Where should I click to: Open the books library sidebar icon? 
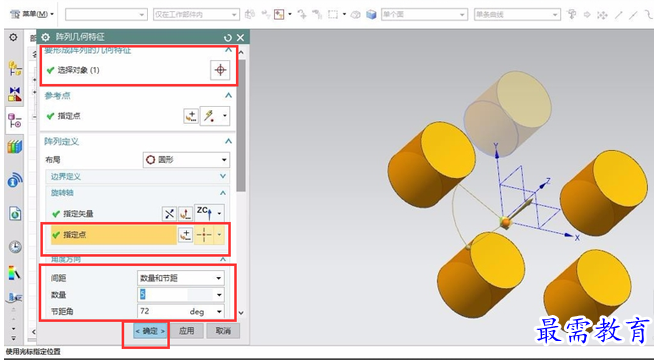pos(15,147)
